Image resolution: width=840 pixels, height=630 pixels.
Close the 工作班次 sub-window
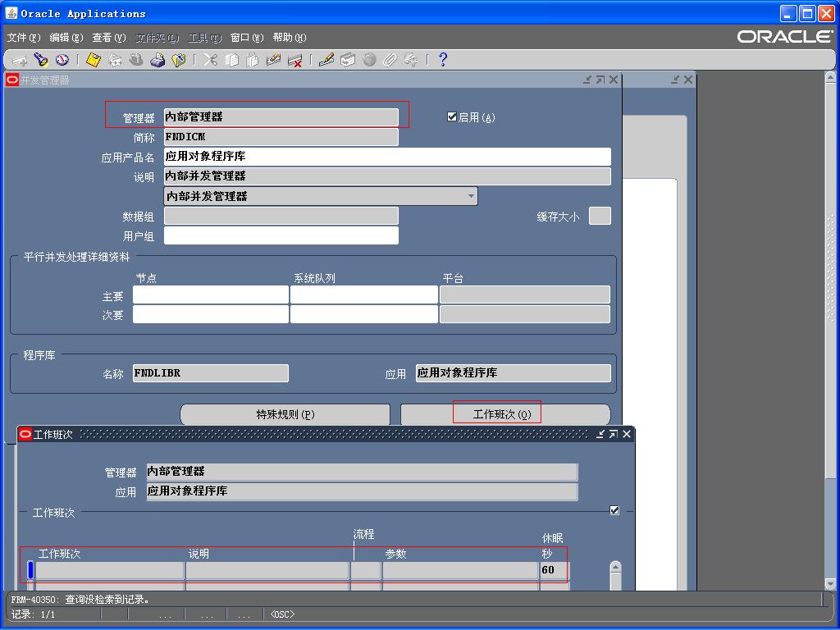[x=627, y=434]
